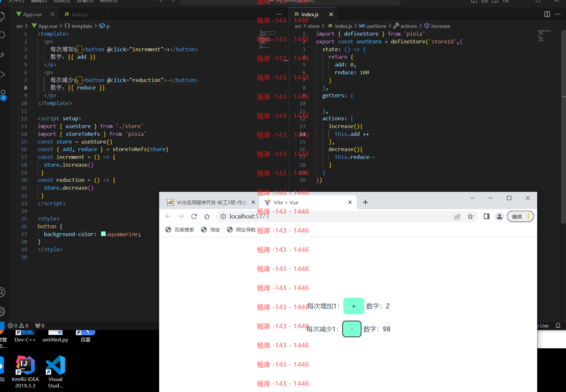Open 网址导航 bookmark
566x392 pixels.
point(242,230)
